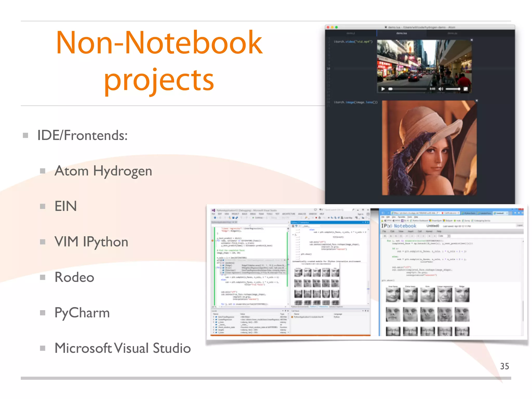This screenshot has height=399, width=532.
Task: Close the video output panel in Atom
Action: pyautogui.click(x=472, y=40)
